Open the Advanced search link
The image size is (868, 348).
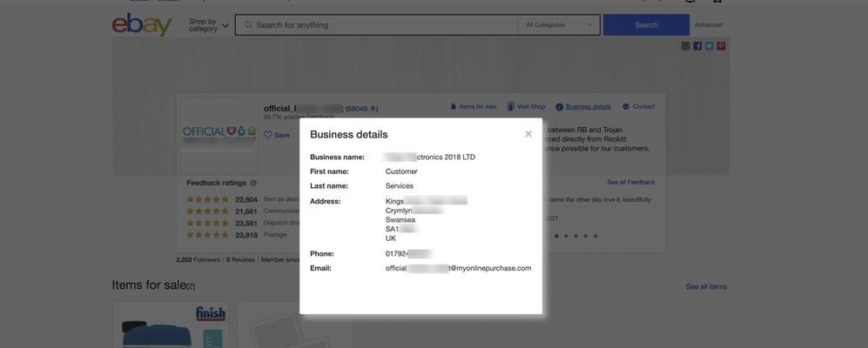pos(709,25)
